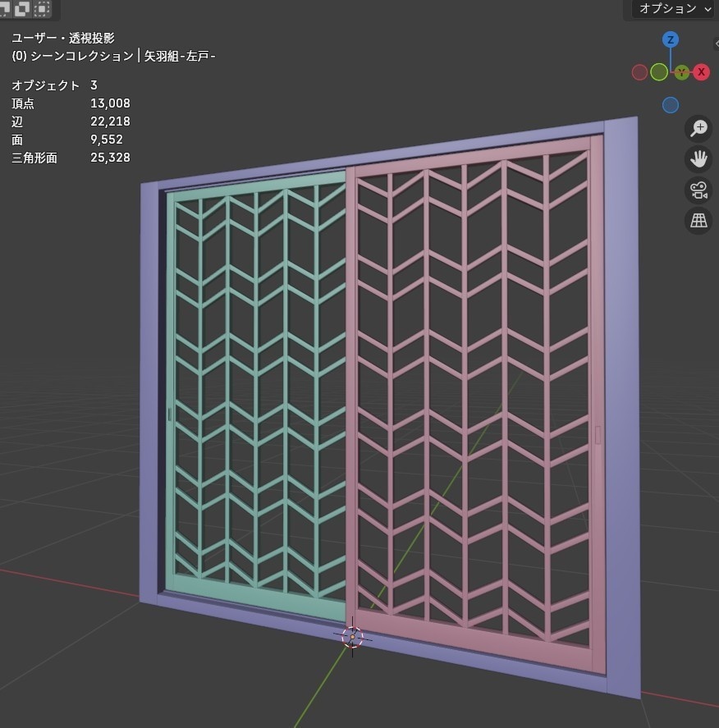The height and width of the screenshot is (728, 719).
Task: Click the hand pan view icon
Action: pyautogui.click(x=698, y=159)
